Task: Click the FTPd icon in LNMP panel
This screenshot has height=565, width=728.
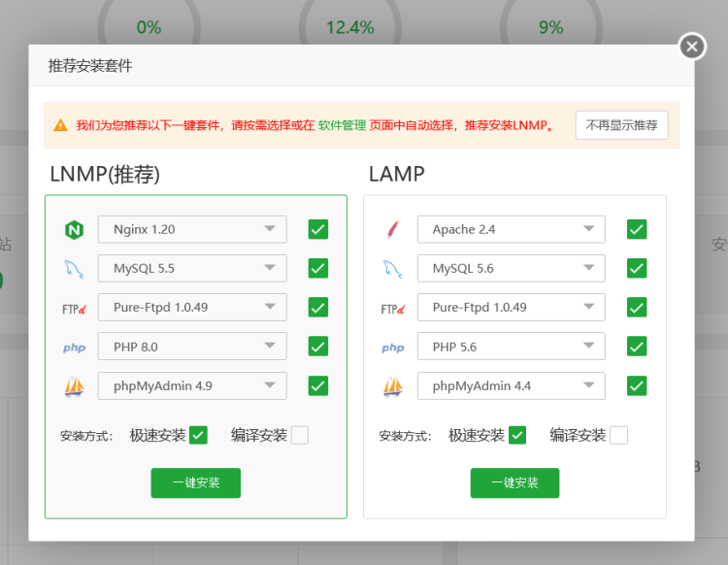Action: 75,309
